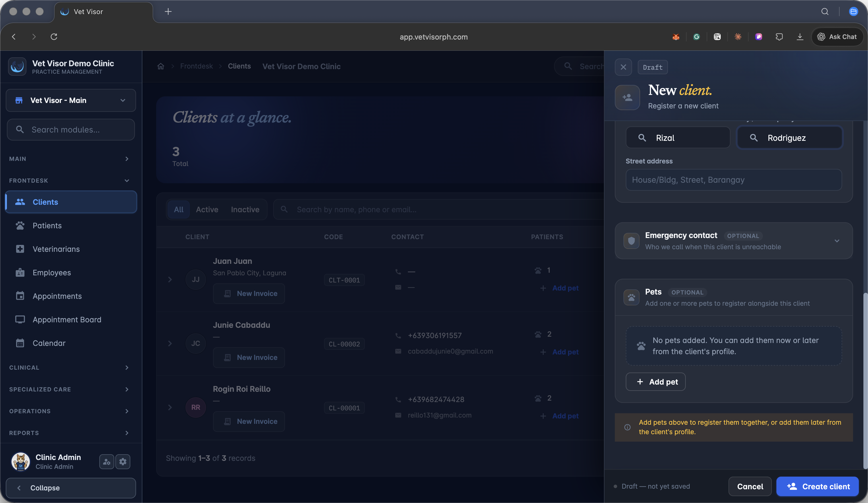Expand the Rogin Roi Reillo client row

[170, 407]
